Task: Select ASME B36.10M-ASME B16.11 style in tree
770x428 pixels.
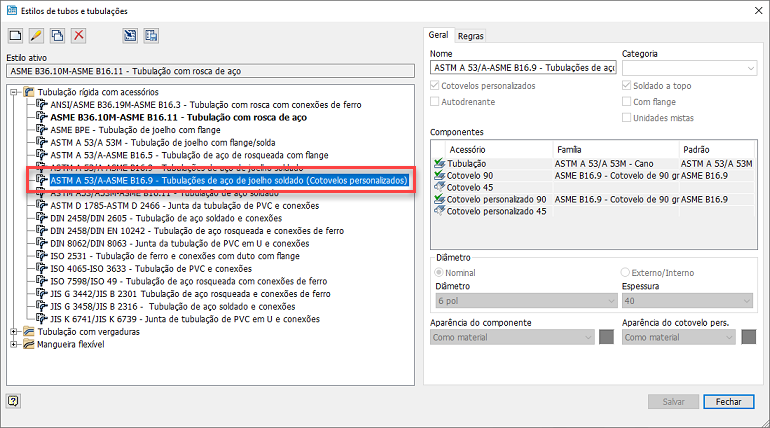Action: coord(179,117)
